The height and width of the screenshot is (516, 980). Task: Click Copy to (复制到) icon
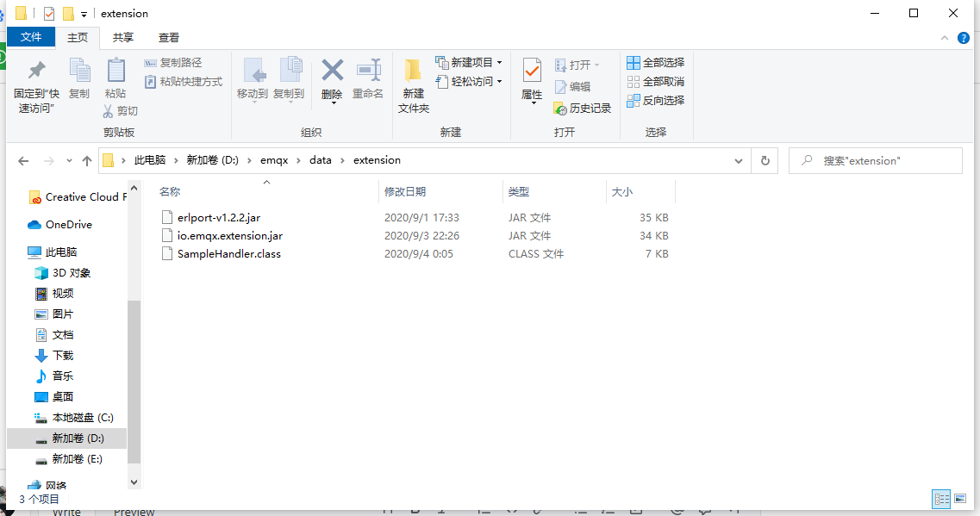coord(290,69)
